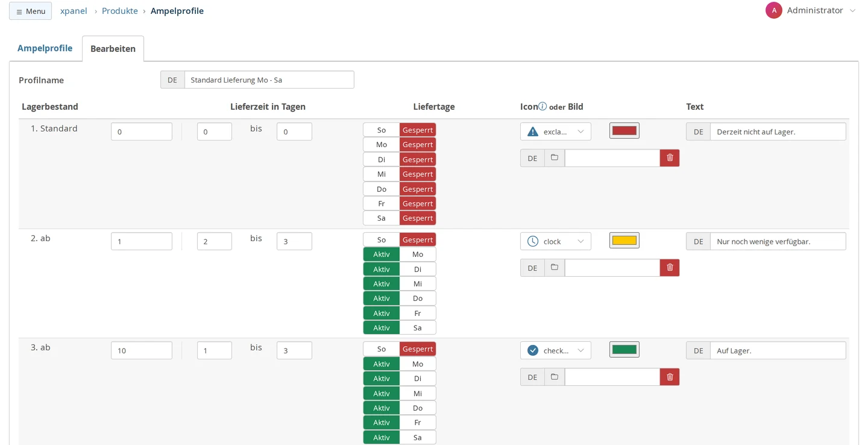
Task: Click the Profilname text field
Action: [x=269, y=80]
